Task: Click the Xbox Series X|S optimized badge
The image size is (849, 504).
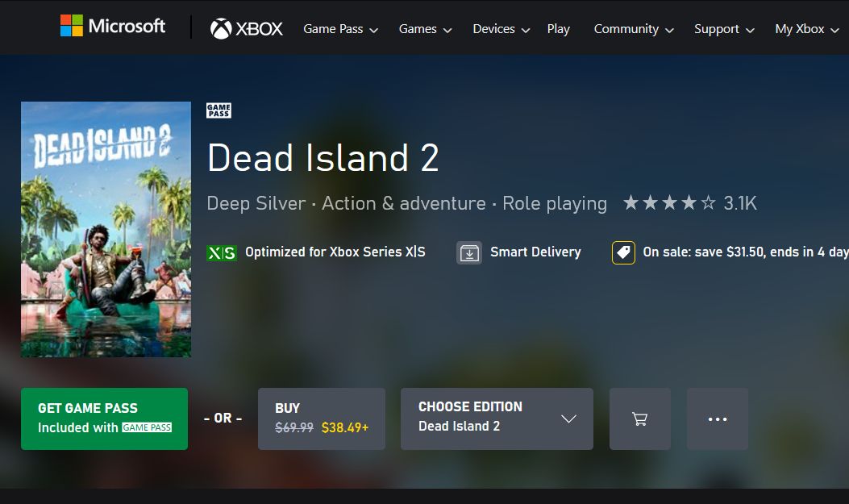Action: [222, 252]
